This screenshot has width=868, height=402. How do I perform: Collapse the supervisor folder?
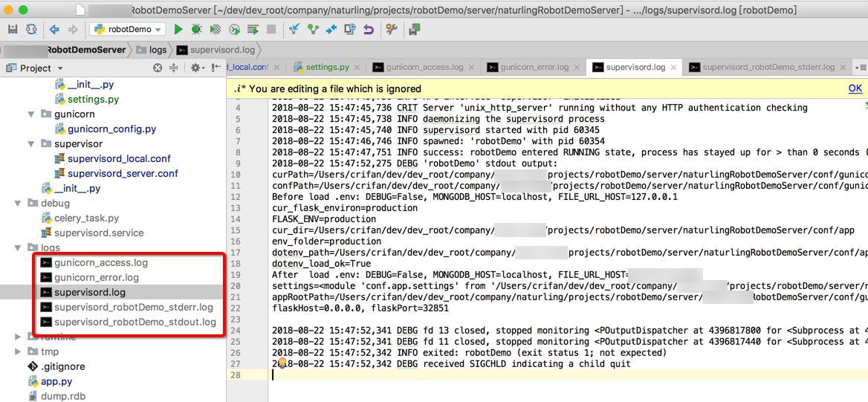(x=32, y=144)
